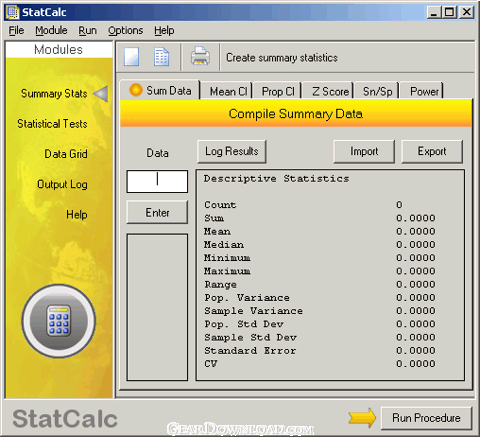
Task: Click the Count row in results
Action: click(320, 205)
